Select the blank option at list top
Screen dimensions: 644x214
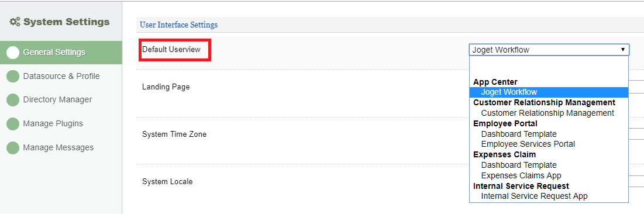point(549,66)
